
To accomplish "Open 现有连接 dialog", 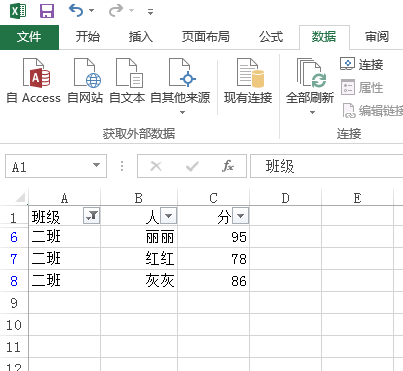I will [x=248, y=81].
